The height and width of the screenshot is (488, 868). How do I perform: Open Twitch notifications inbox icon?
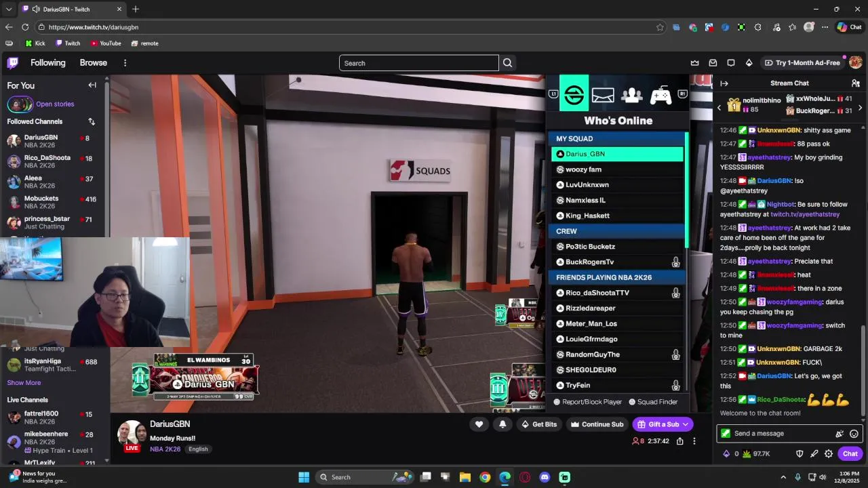point(713,63)
